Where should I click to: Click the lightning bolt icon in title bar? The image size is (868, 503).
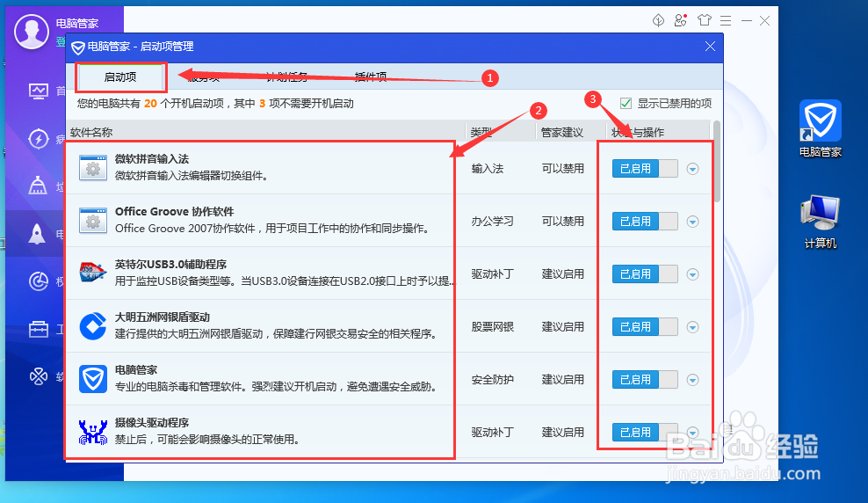658,20
